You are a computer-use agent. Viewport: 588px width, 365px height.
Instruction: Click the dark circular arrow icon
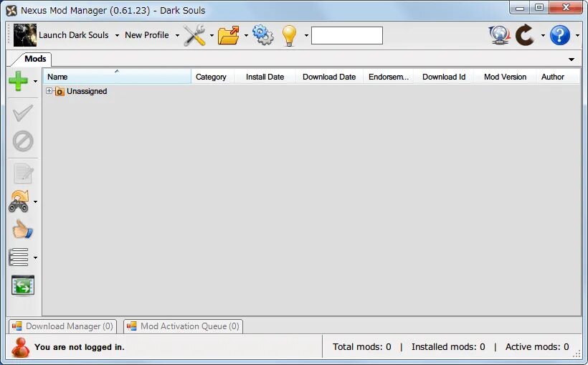click(x=525, y=35)
